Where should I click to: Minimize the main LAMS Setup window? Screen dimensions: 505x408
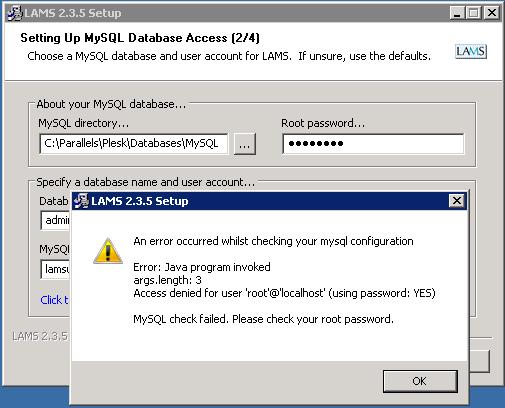(x=457, y=13)
